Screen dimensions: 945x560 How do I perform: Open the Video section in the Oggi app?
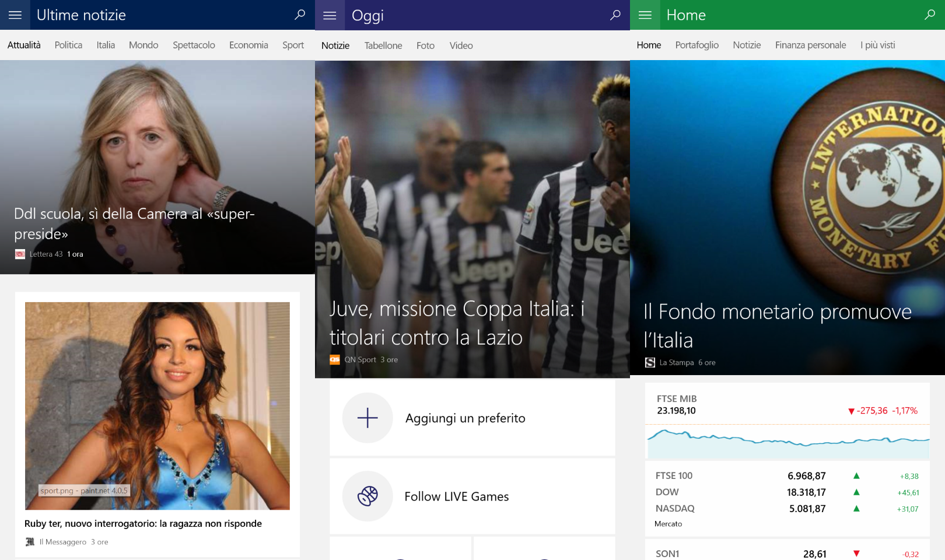(x=461, y=45)
